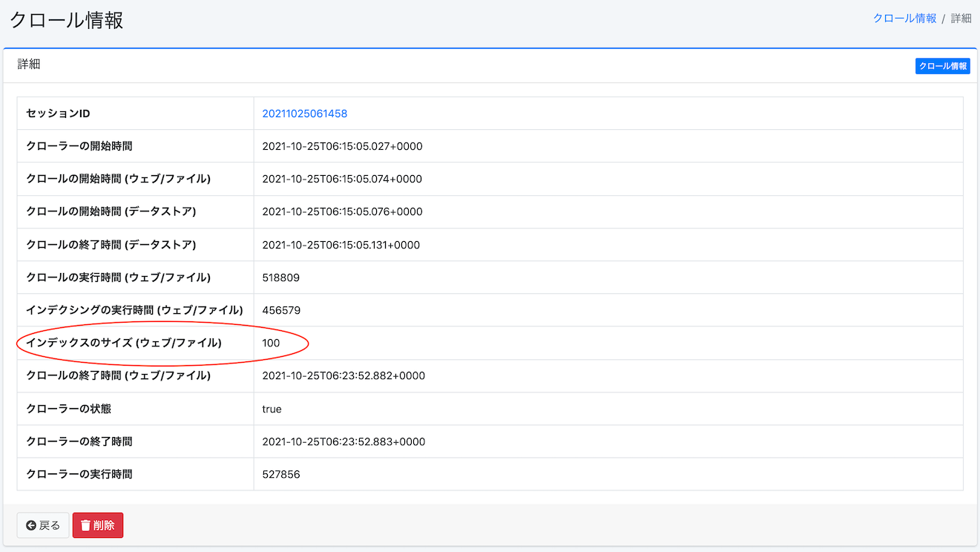This screenshot has height=552, width=980.
Task: Click the クロール情報 page heading
Action: click(x=67, y=20)
